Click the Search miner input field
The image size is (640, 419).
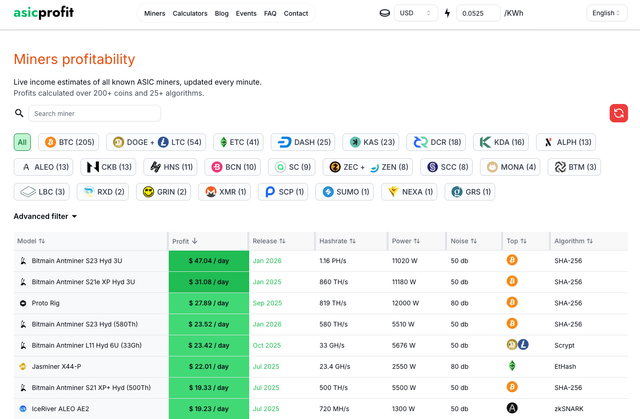tap(94, 113)
